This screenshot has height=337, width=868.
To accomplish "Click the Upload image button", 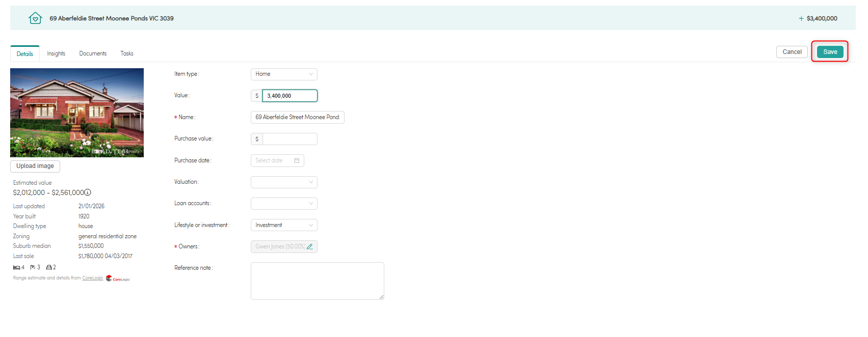I will click(35, 166).
